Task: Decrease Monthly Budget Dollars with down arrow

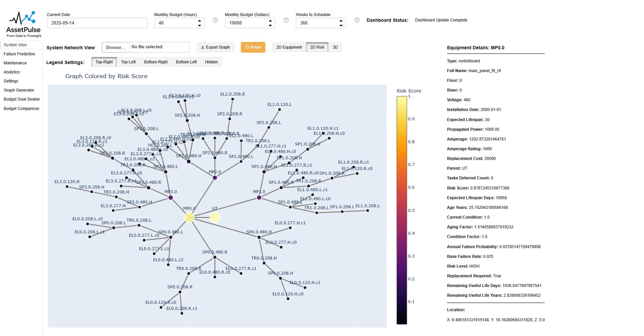Action: click(x=270, y=25)
